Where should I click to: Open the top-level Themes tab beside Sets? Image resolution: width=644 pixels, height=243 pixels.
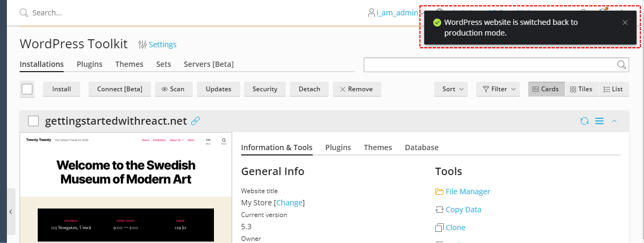click(130, 64)
